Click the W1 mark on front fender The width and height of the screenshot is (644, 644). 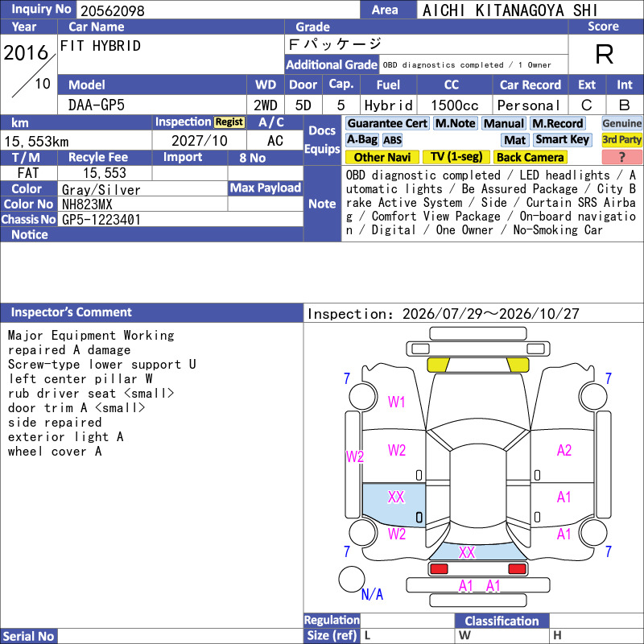click(x=396, y=402)
